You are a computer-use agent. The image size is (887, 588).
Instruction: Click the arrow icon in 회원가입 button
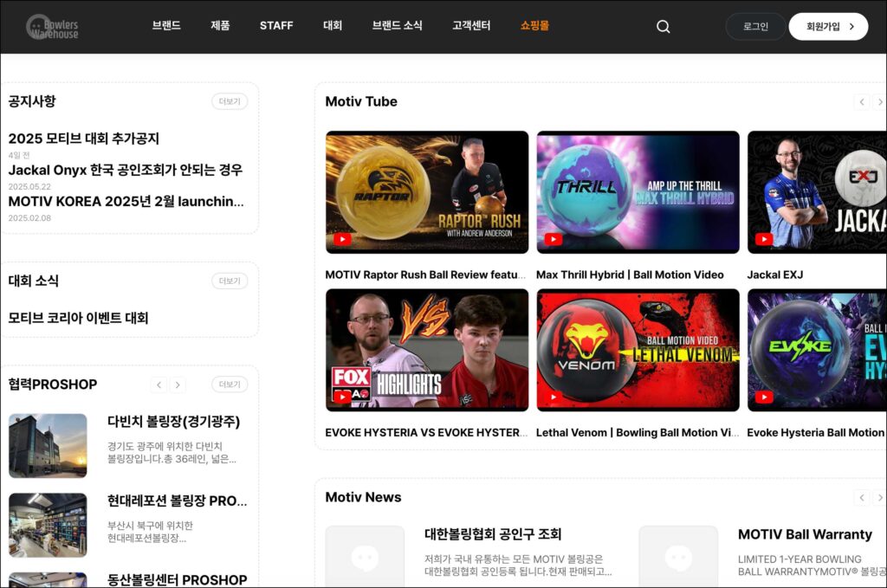tap(852, 27)
